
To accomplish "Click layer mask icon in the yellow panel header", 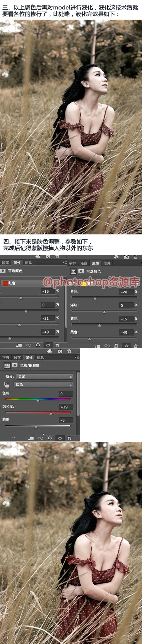I will [x=81, y=271].
